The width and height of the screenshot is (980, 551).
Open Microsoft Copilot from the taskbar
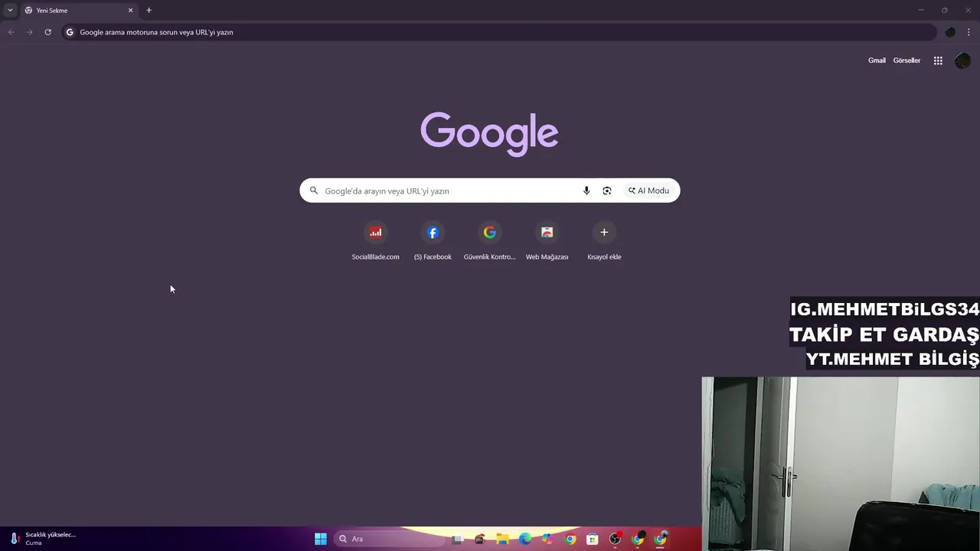click(x=547, y=539)
